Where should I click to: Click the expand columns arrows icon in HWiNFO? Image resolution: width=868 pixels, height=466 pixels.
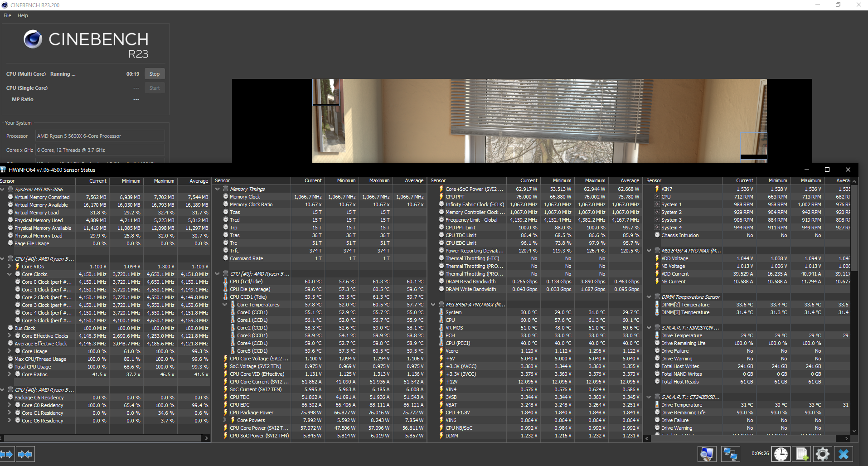pyautogui.click(x=7, y=454)
